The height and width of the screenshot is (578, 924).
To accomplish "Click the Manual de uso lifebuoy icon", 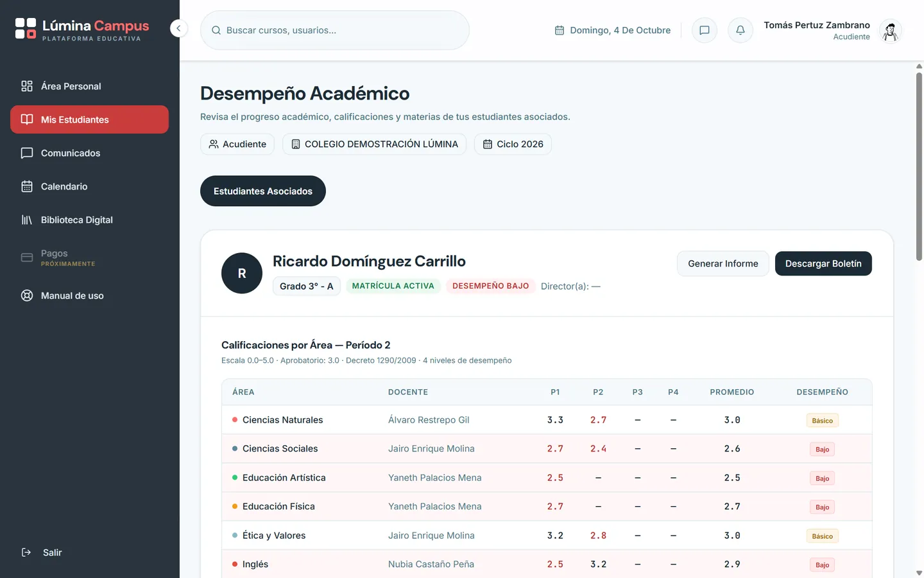I will coord(27,295).
